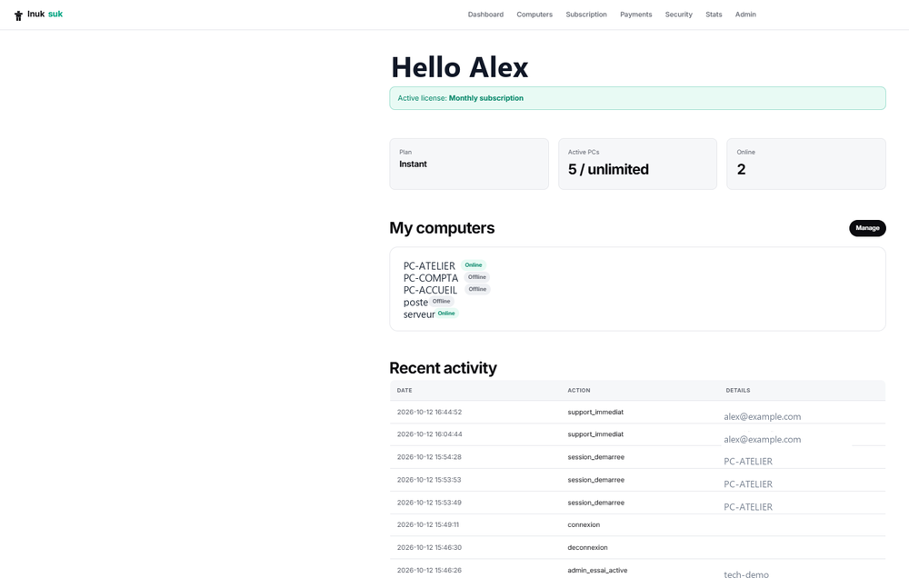
Task: Click the admin_essai_active action entry
Action: pos(597,571)
